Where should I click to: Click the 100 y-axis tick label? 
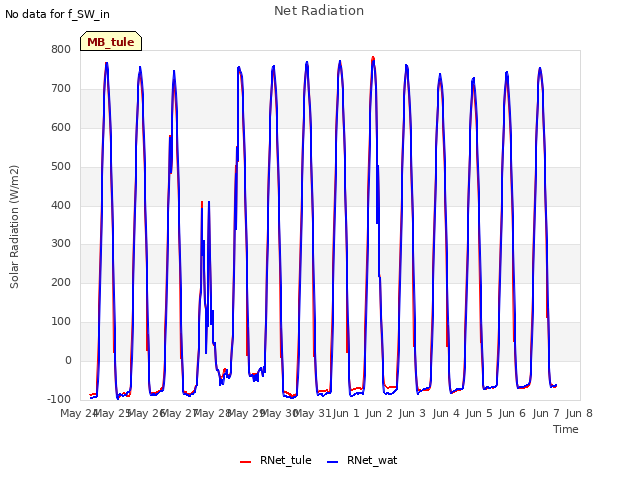coord(61,321)
